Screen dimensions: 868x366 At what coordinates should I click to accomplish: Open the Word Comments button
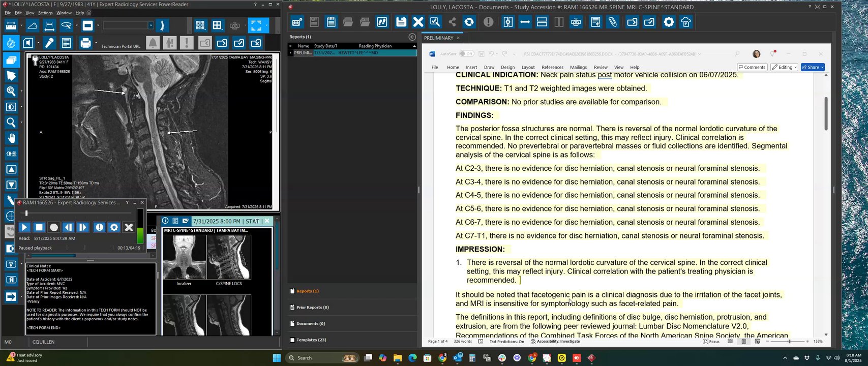[x=752, y=67]
